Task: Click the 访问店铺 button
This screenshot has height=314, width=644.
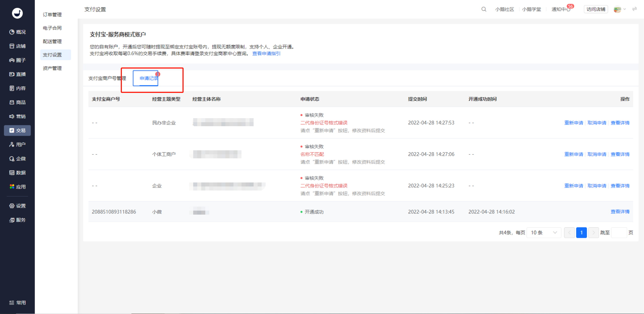Action: click(596, 9)
